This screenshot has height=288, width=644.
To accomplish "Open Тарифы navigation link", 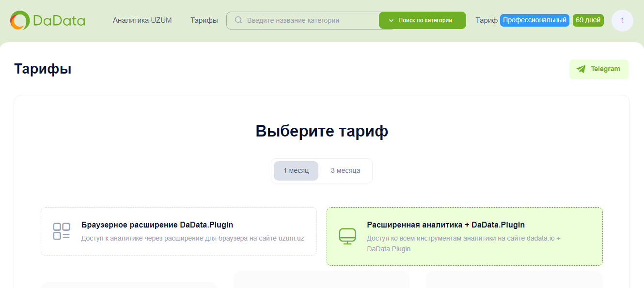I will coord(204,20).
